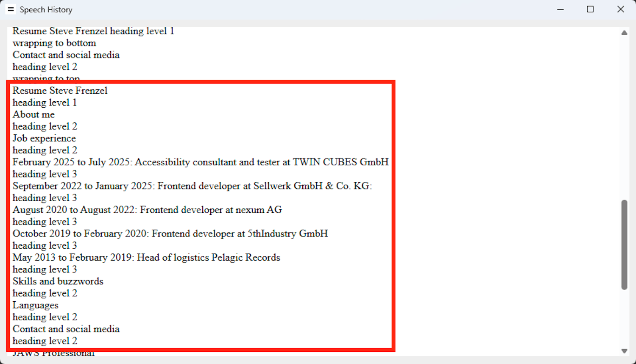The image size is (636, 364).
Task: Click the 'Languages' speech entry
Action: click(36, 305)
